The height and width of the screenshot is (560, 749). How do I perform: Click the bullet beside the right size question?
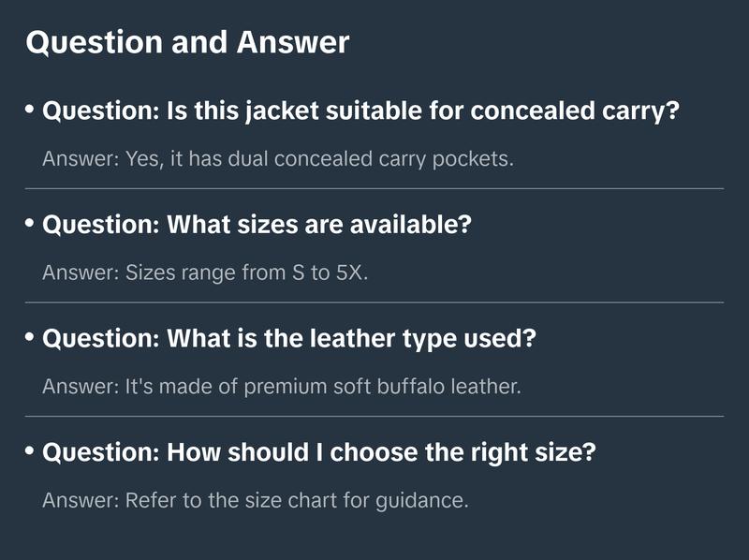coord(31,451)
